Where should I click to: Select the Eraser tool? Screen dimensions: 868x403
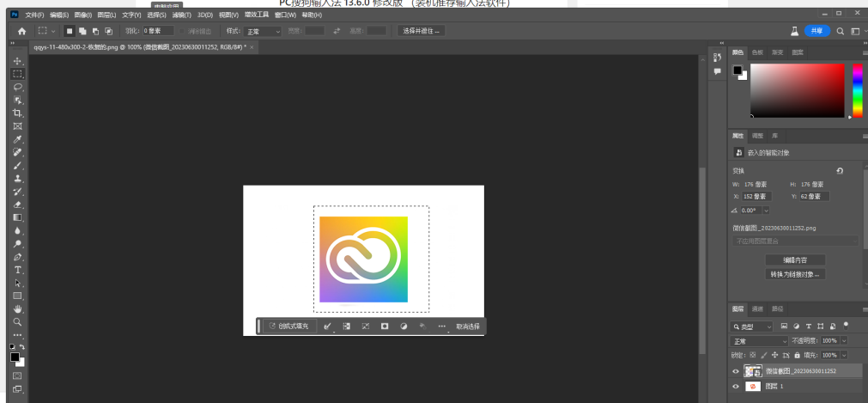[x=18, y=205]
